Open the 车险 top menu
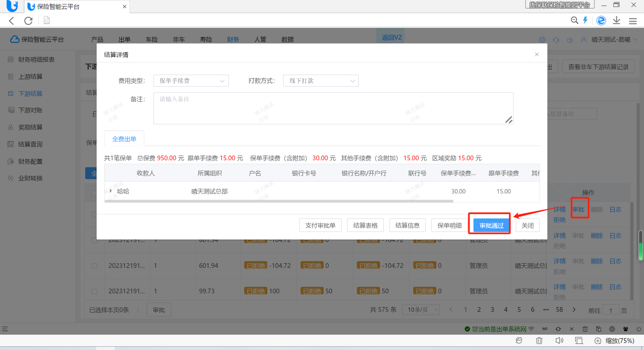Screen dimensions: 644x350 (152, 40)
